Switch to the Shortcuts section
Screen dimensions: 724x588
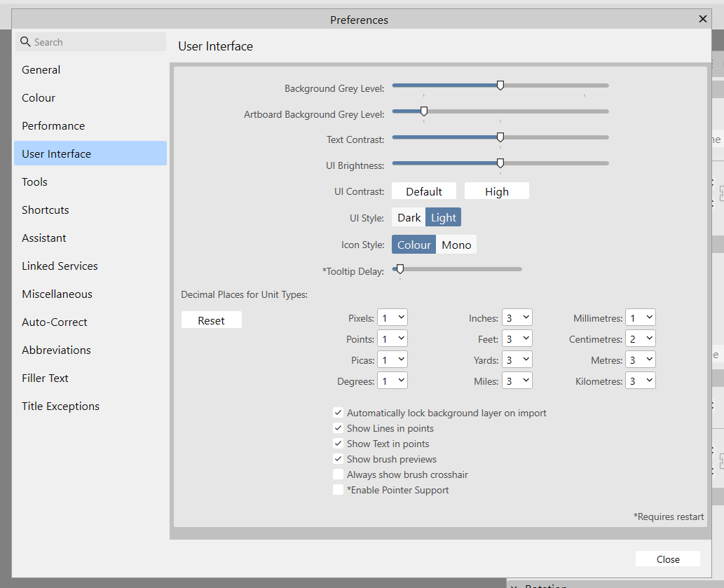point(45,210)
